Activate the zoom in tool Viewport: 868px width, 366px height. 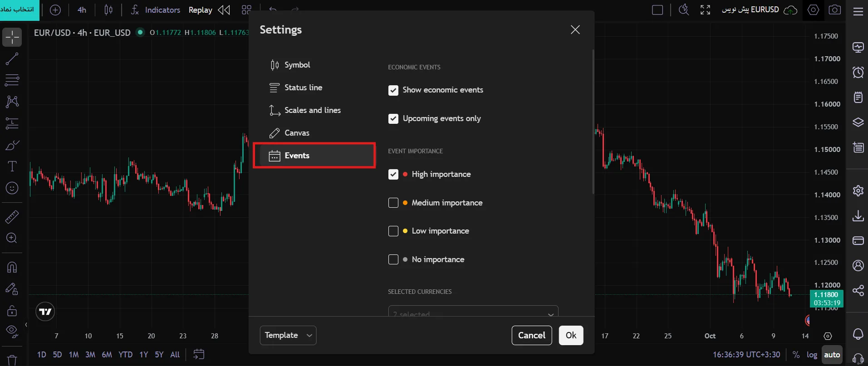tap(12, 238)
